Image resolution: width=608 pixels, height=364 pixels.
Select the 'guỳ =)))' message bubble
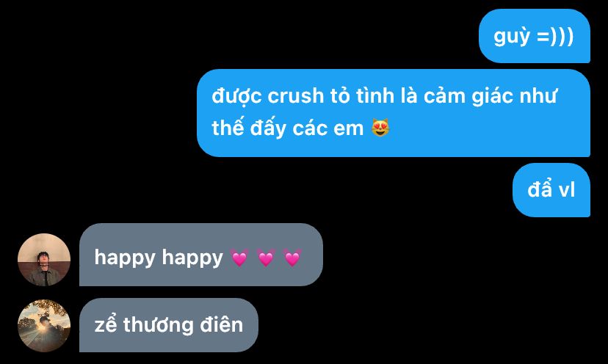[x=535, y=36]
